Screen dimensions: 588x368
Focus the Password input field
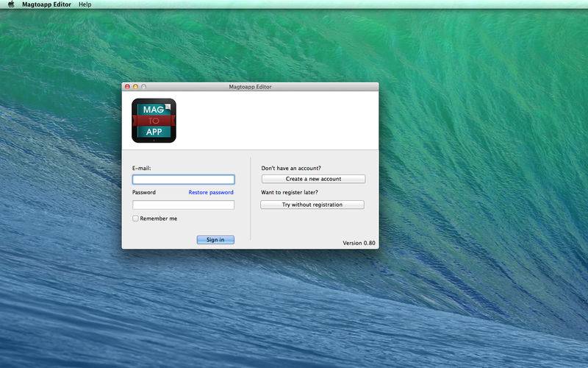(183, 205)
